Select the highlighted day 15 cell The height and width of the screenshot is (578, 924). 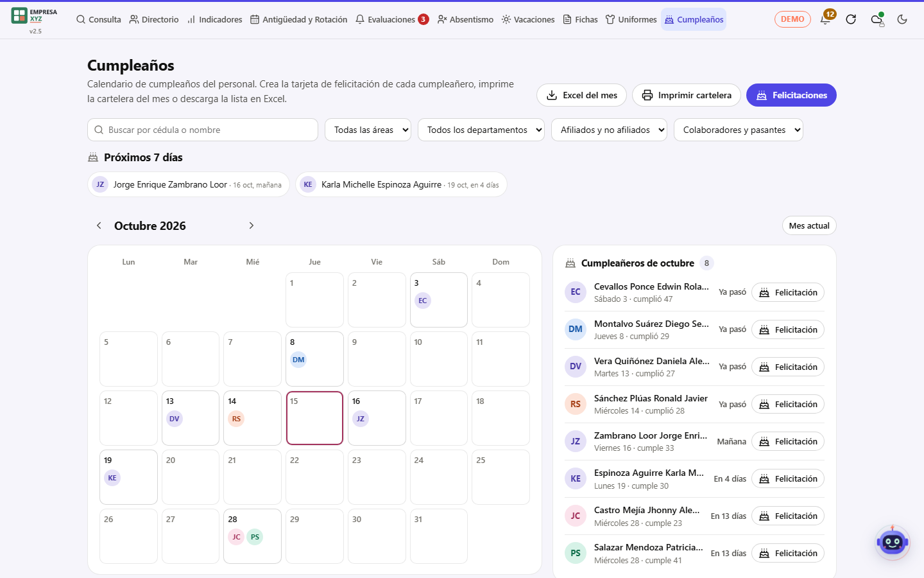click(x=314, y=418)
